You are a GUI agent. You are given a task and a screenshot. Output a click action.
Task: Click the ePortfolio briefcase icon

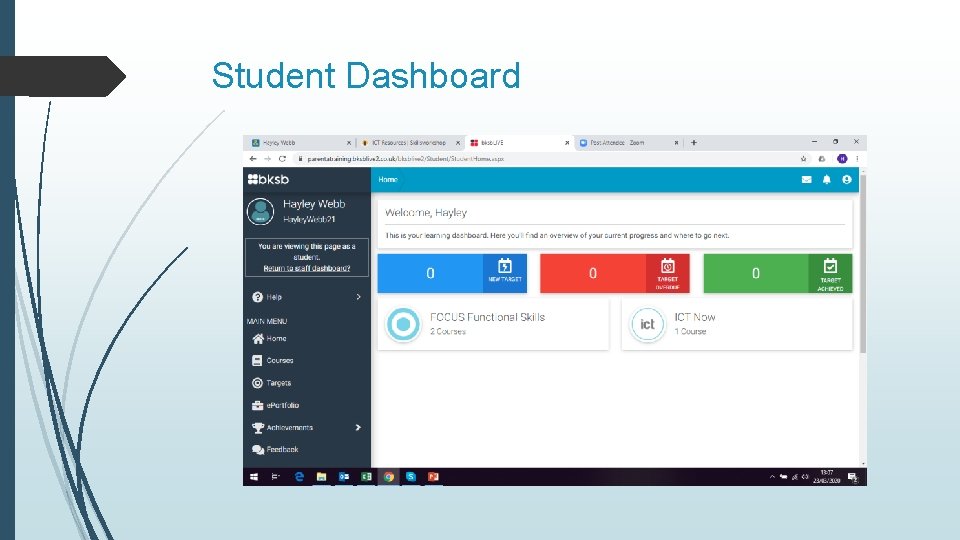(257, 405)
